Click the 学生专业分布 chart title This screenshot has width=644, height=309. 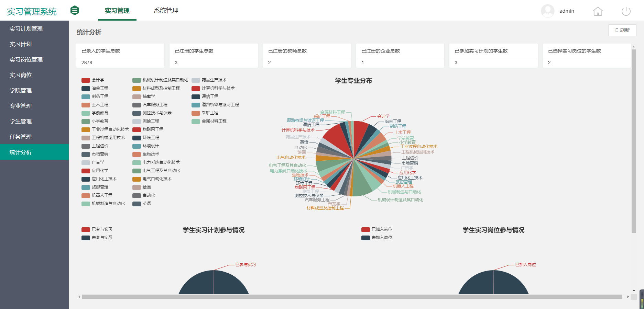point(353,81)
